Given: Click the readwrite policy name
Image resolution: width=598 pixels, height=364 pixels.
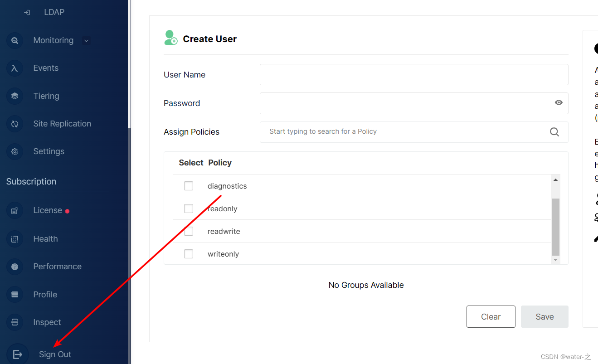Looking at the screenshot, I should tap(224, 231).
